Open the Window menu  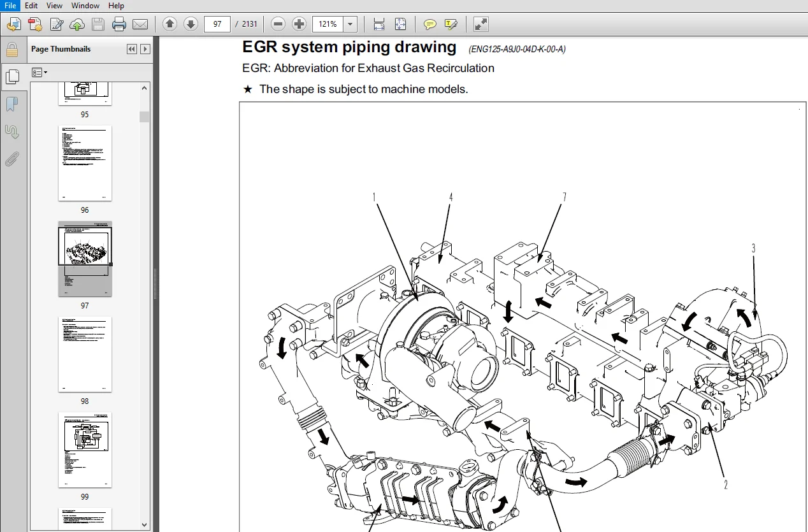tap(85, 5)
